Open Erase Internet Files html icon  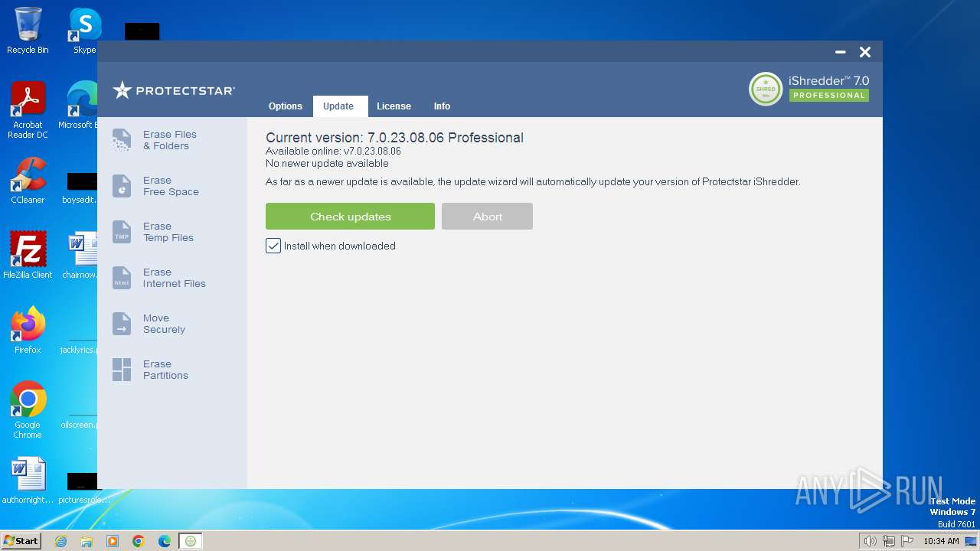click(x=122, y=278)
